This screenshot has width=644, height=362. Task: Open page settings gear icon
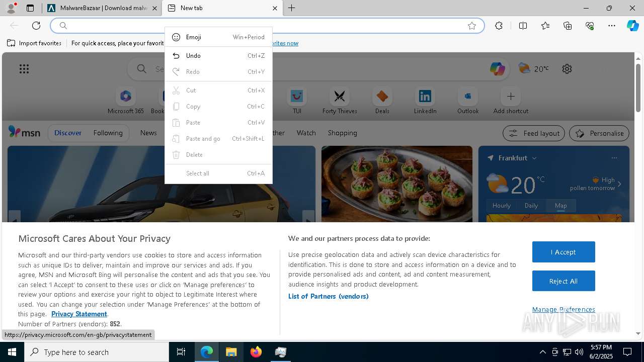click(567, 69)
